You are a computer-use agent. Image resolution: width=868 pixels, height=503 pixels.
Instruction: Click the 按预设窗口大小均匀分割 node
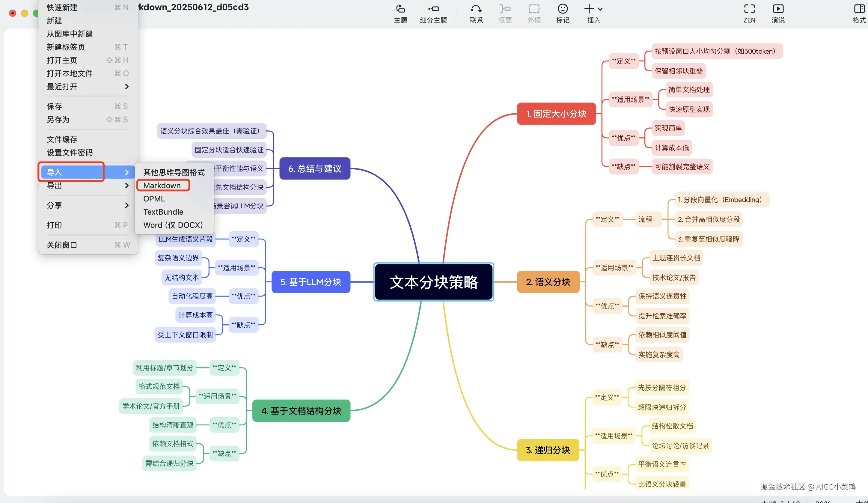pos(717,51)
